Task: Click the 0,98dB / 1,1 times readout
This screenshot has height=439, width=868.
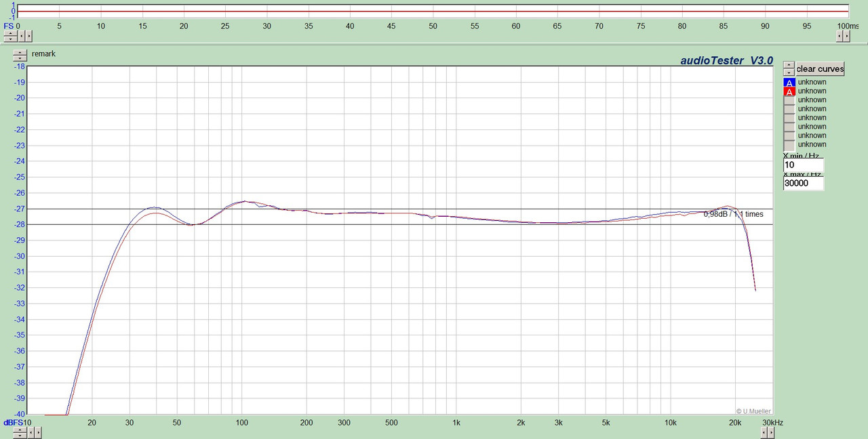Action: pyautogui.click(x=733, y=214)
